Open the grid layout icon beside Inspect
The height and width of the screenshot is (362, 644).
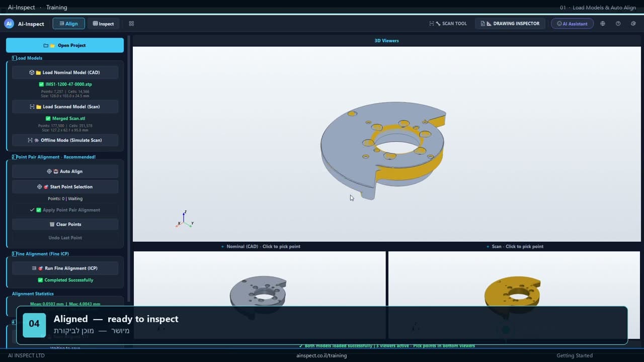(x=131, y=24)
